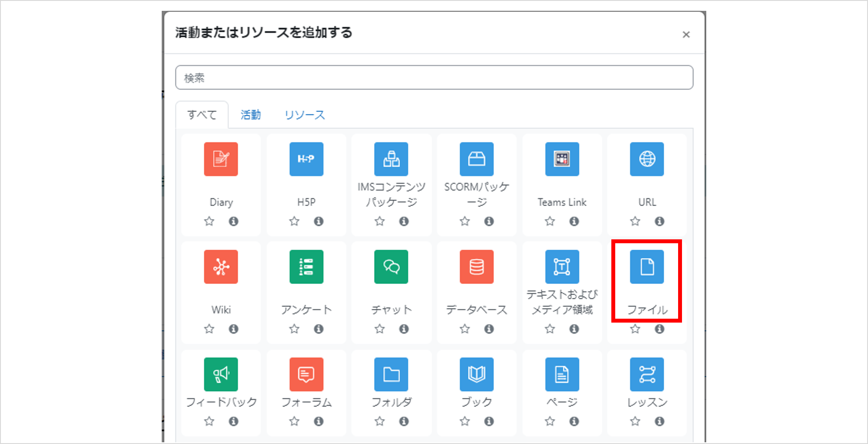Click the データベース label

[x=476, y=310]
